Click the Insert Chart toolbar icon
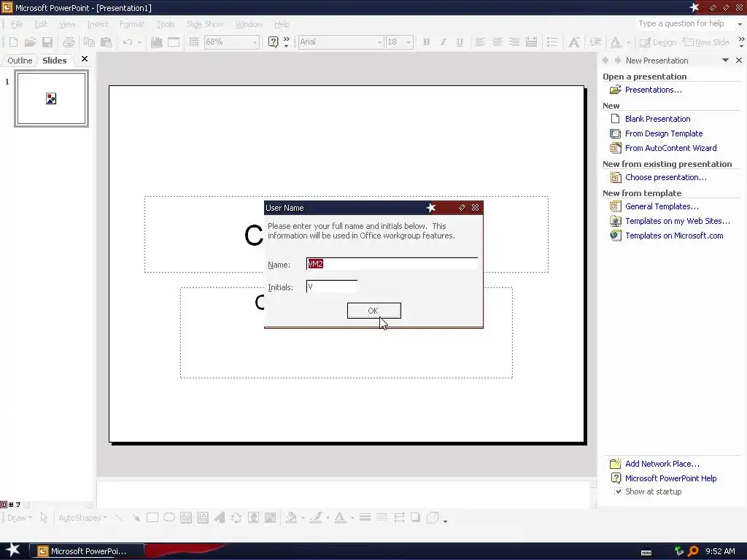This screenshot has height=560, width=747. pos(157,42)
